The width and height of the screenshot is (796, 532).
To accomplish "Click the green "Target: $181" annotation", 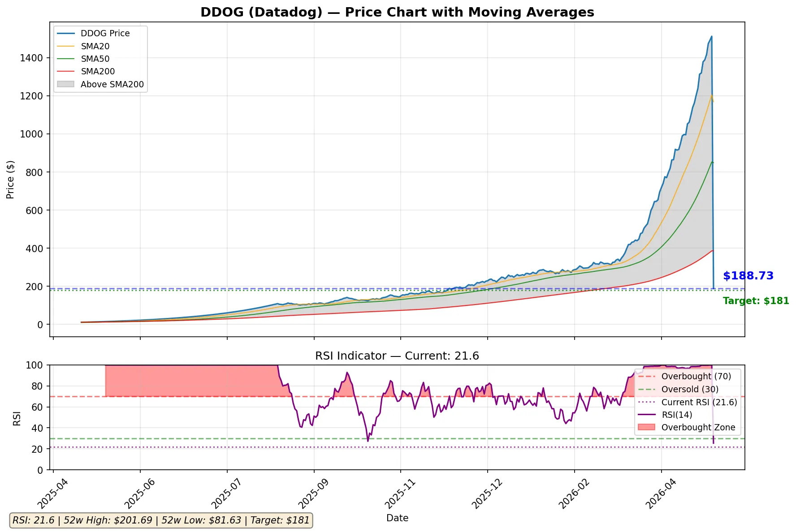I will coord(756,301).
